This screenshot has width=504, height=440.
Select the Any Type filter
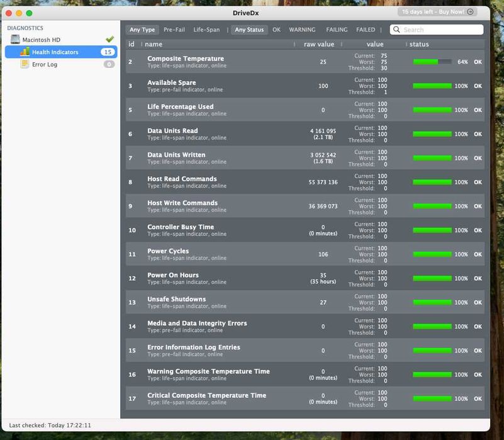click(x=142, y=30)
